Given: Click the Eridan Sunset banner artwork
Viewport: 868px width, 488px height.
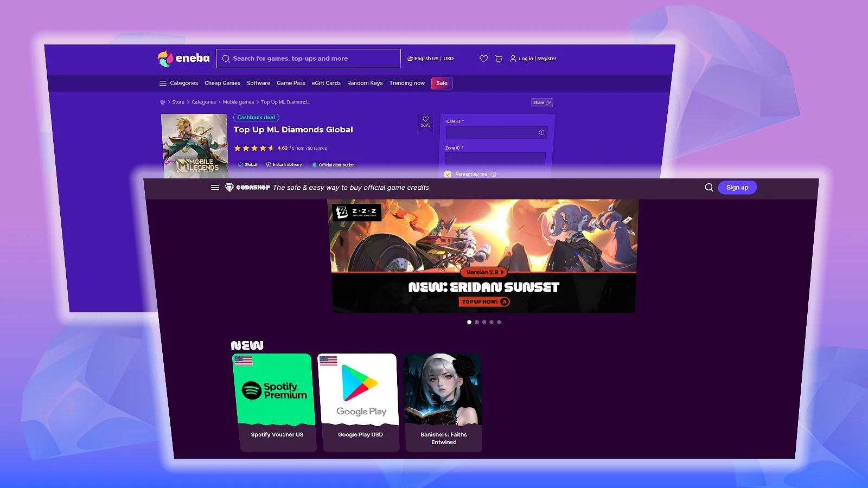Looking at the screenshot, I should click(483, 235).
